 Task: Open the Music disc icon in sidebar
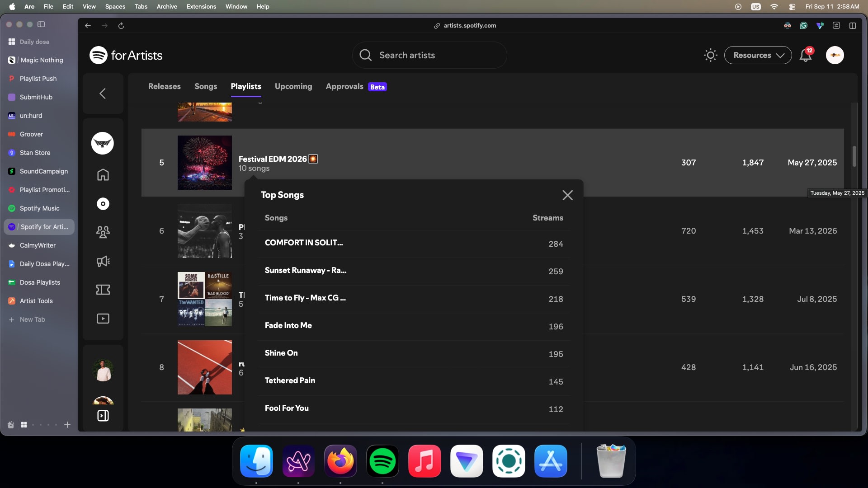[103, 204]
